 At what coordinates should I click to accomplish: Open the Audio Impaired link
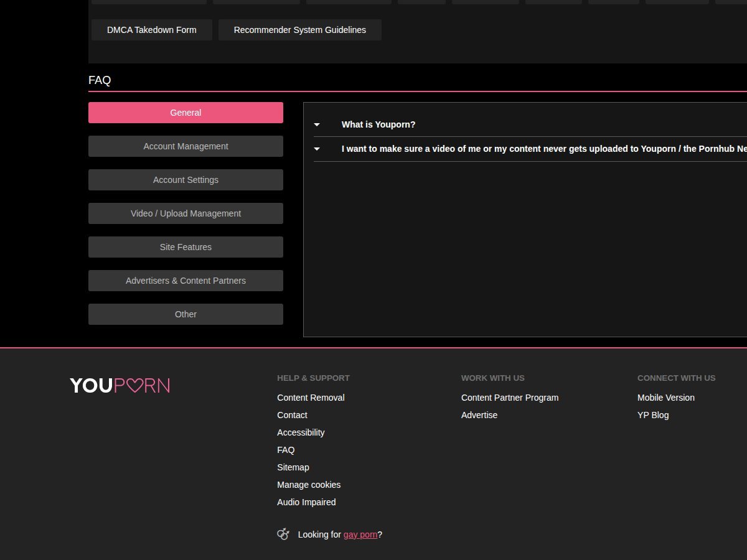point(306,502)
